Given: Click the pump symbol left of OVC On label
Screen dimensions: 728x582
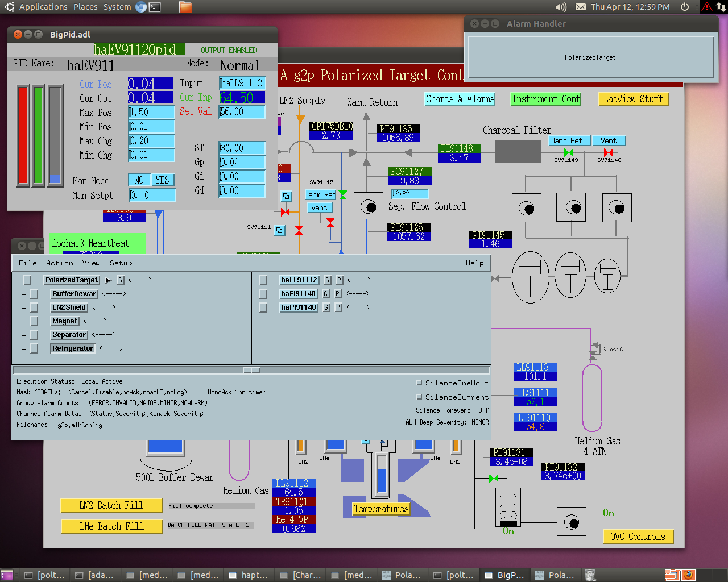Looking at the screenshot, I should 572,522.
